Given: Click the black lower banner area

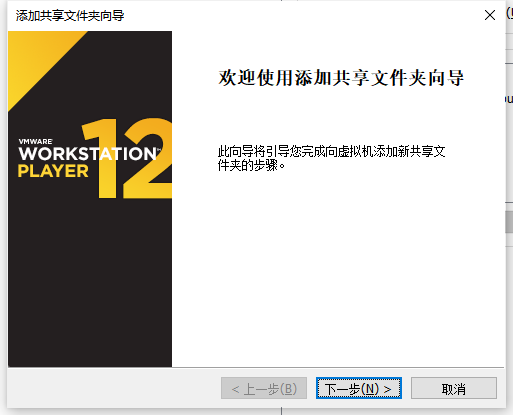Looking at the screenshot, I should coord(90,283).
